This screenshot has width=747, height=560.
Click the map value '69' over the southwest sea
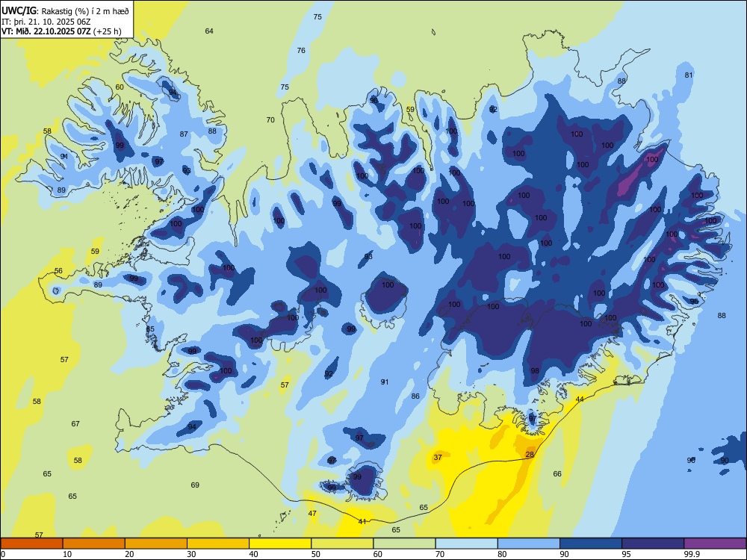pyautogui.click(x=195, y=485)
